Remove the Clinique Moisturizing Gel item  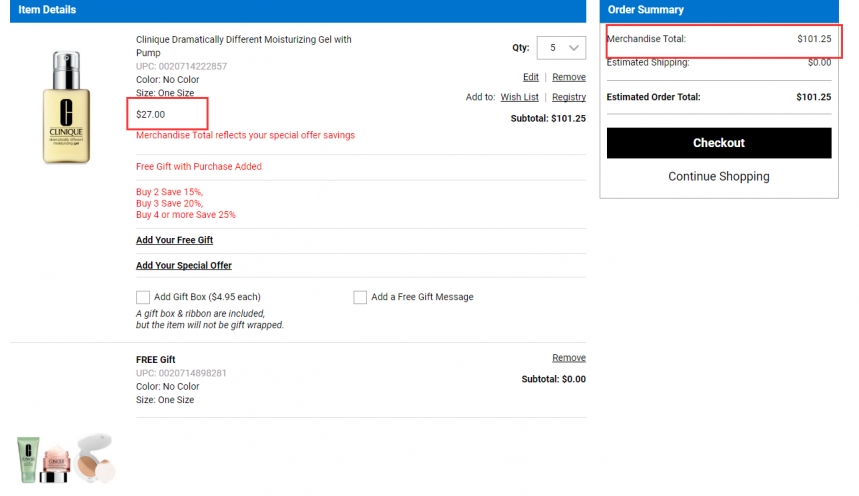569,77
